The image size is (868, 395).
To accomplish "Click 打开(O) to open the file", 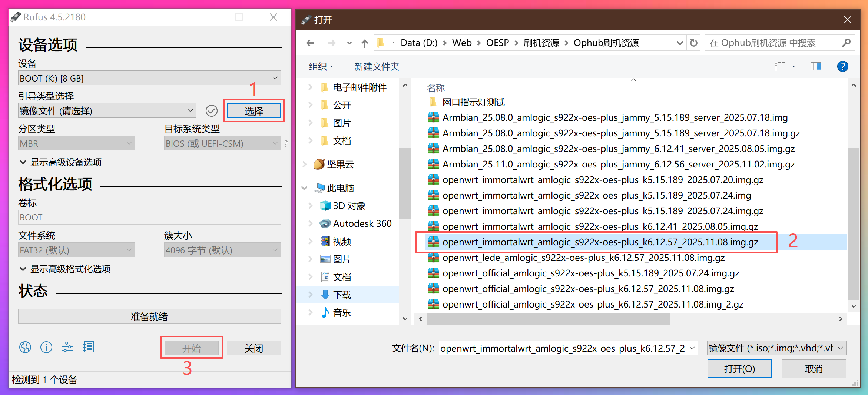I will coord(739,368).
